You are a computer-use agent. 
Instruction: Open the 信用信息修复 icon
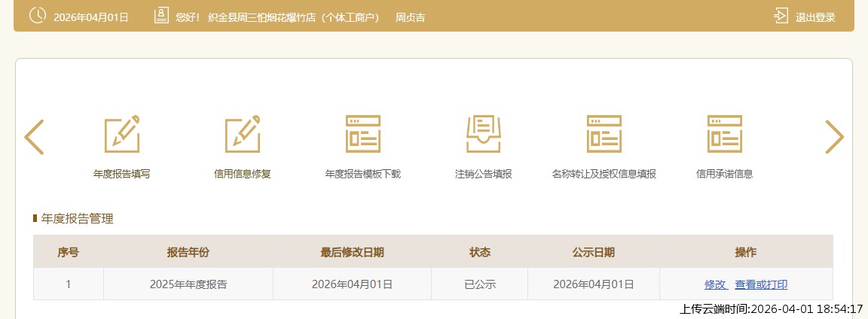242,135
